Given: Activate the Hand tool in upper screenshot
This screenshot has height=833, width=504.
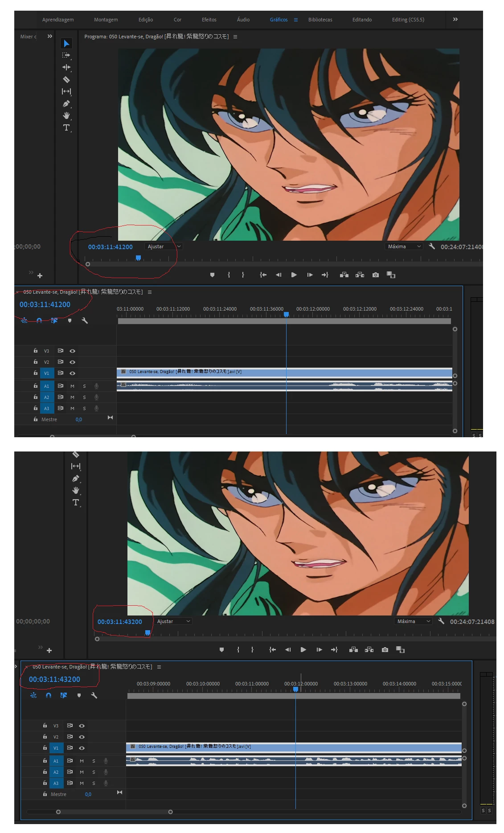Looking at the screenshot, I should pos(66,115).
